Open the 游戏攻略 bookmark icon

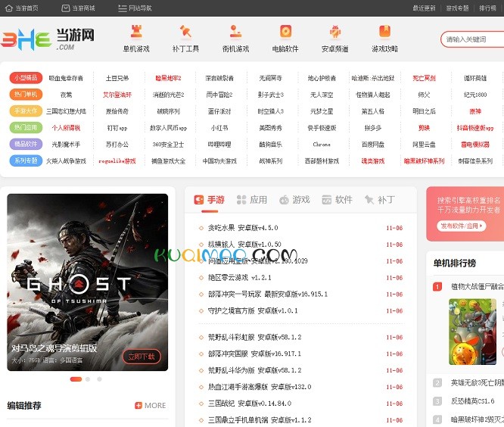tap(384, 32)
